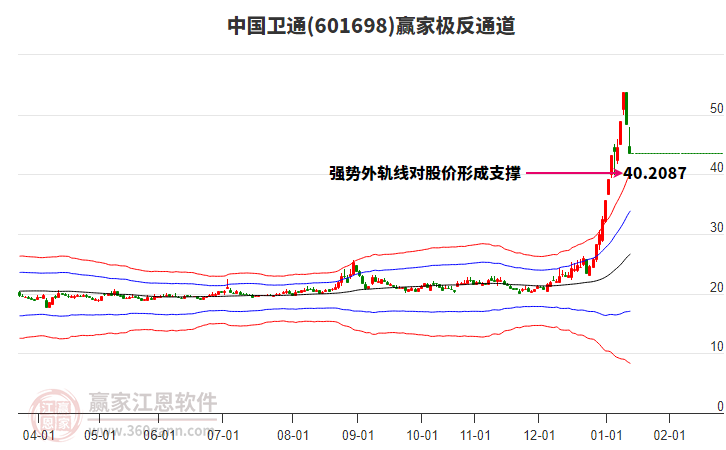The width and height of the screenshot is (726, 450).
Task: Click the x-axis date 10-01
Action: point(422,435)
